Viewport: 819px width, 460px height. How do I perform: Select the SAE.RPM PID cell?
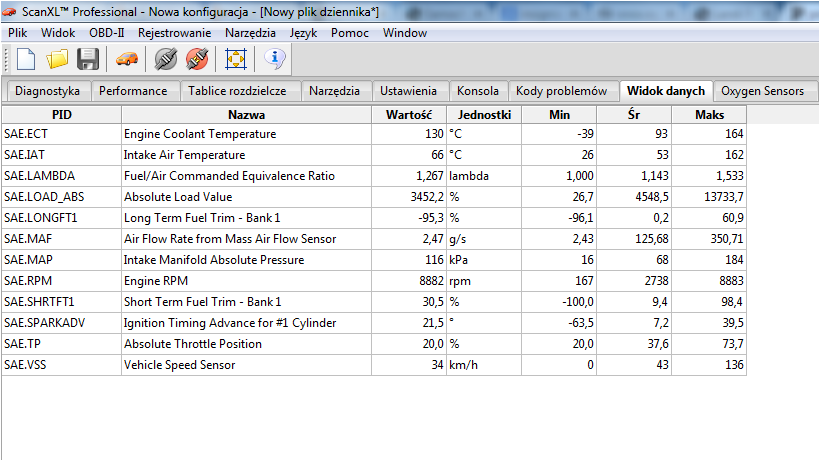[62, 281]
